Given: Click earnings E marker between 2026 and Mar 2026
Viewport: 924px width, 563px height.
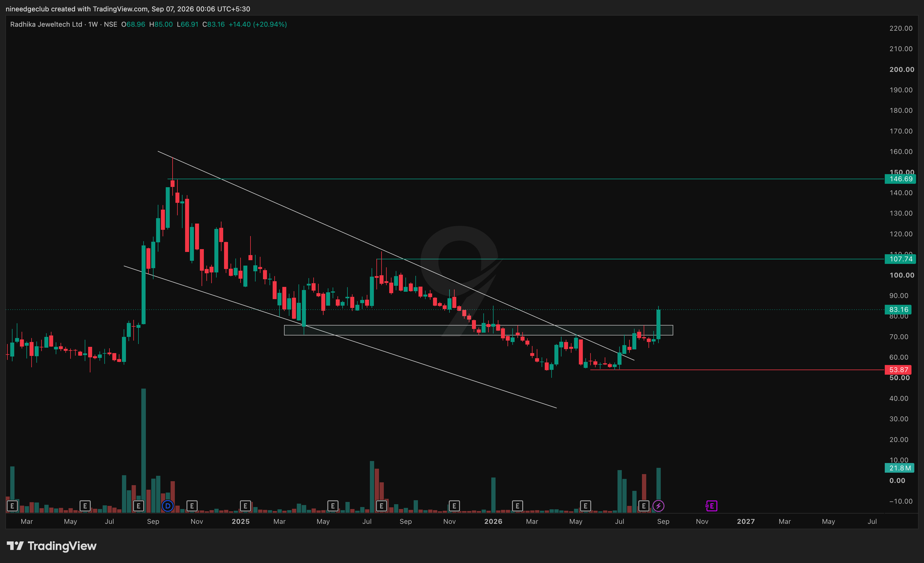Looking at the screenshot, I should coord(517,506).
